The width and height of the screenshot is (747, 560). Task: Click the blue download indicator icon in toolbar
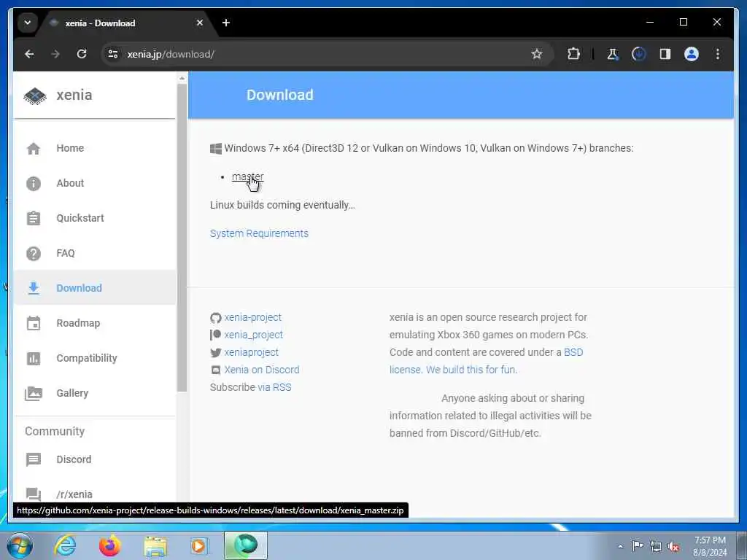click(x=639, y=54)
